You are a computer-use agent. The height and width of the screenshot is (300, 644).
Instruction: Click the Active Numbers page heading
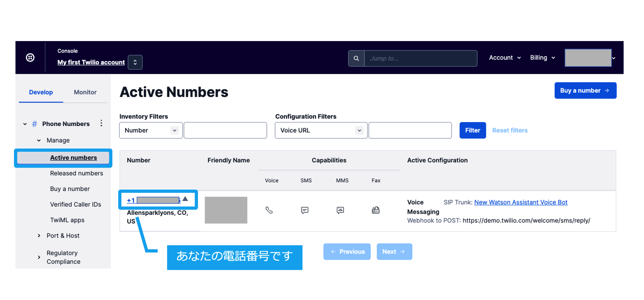click(174, 92)
